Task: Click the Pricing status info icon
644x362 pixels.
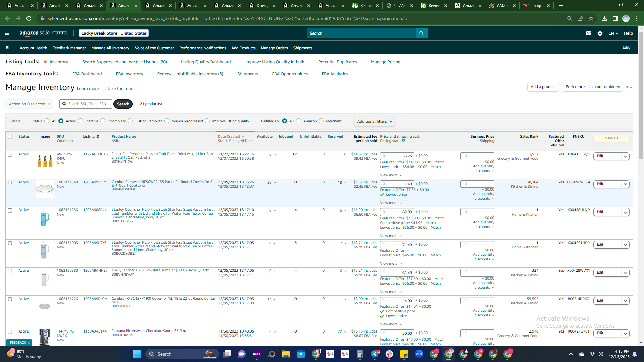Action: 404,141
